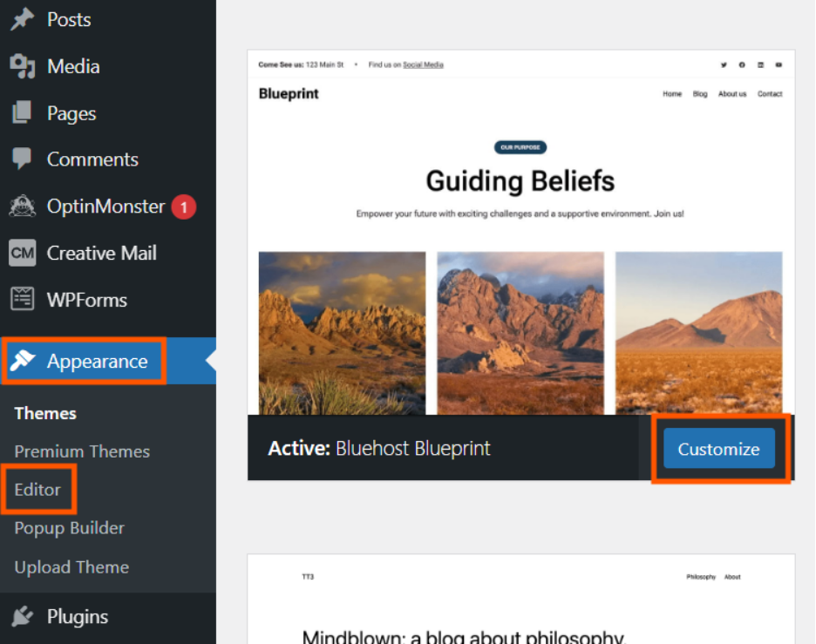Choose Upload Theme in the sidebar
Image resolution: width=816 pixels, height=644 pixels.
tap(71, 567)
